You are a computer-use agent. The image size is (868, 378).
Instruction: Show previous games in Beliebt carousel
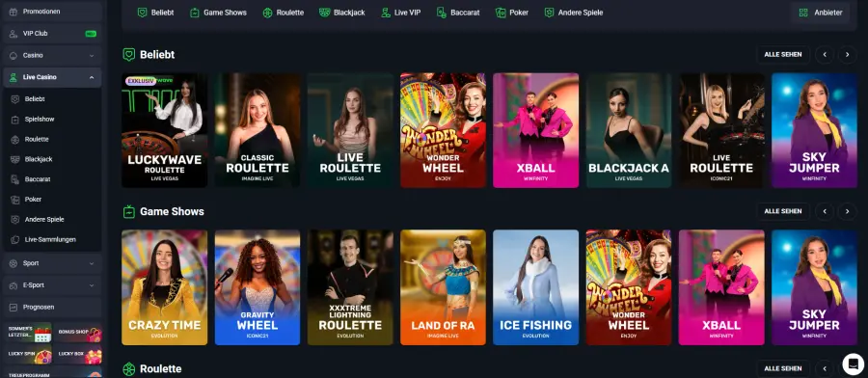click(825, 55)
